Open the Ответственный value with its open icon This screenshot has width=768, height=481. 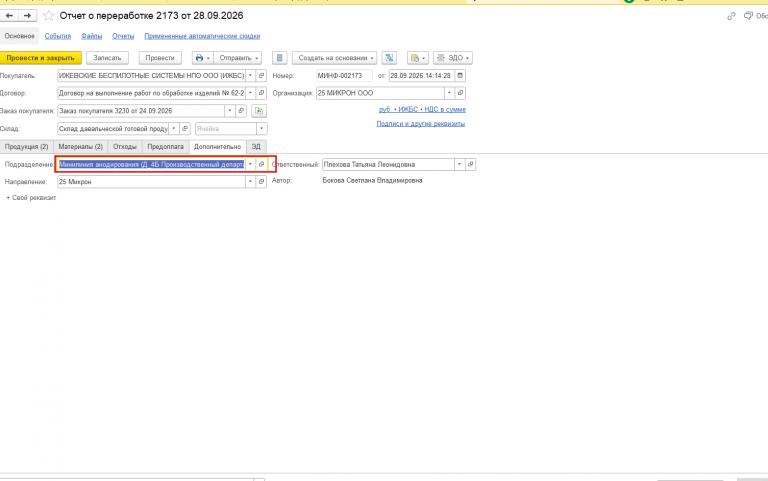pos(470,165)
